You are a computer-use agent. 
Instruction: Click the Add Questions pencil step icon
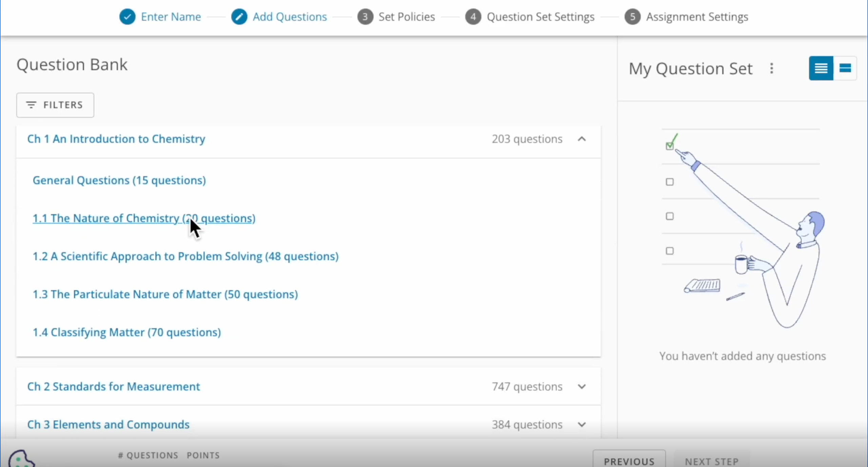point(239,17)
